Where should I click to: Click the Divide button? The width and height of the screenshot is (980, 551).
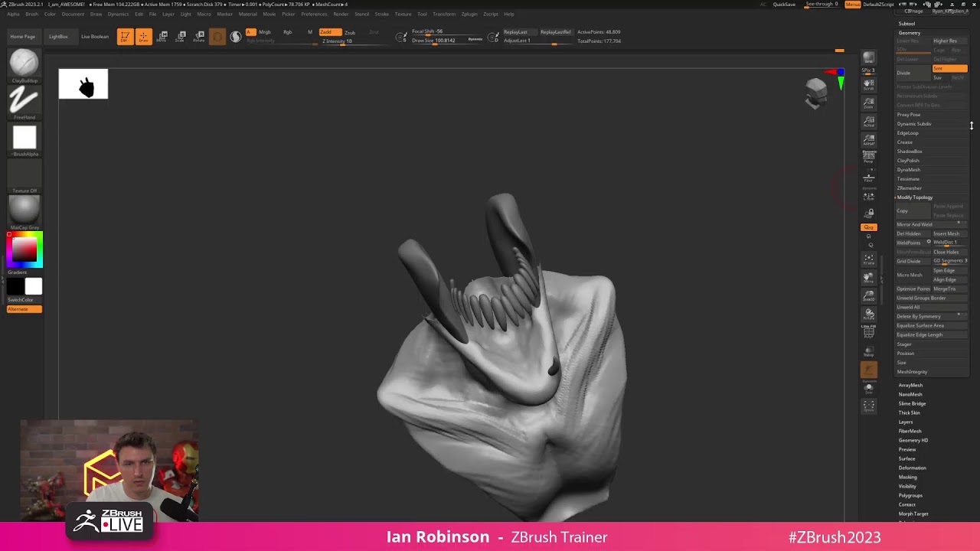913,73
